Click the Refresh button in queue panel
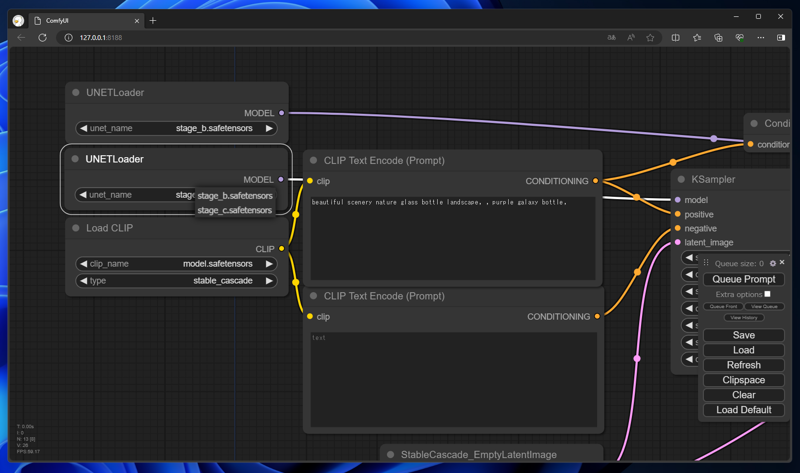 [743, 365]
